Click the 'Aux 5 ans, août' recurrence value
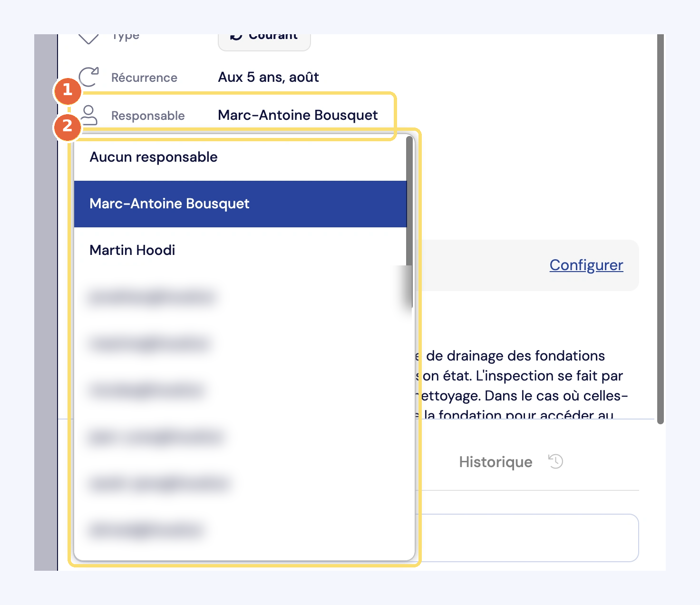This screenshot has height=605, width=700. (x=268, y=77)
